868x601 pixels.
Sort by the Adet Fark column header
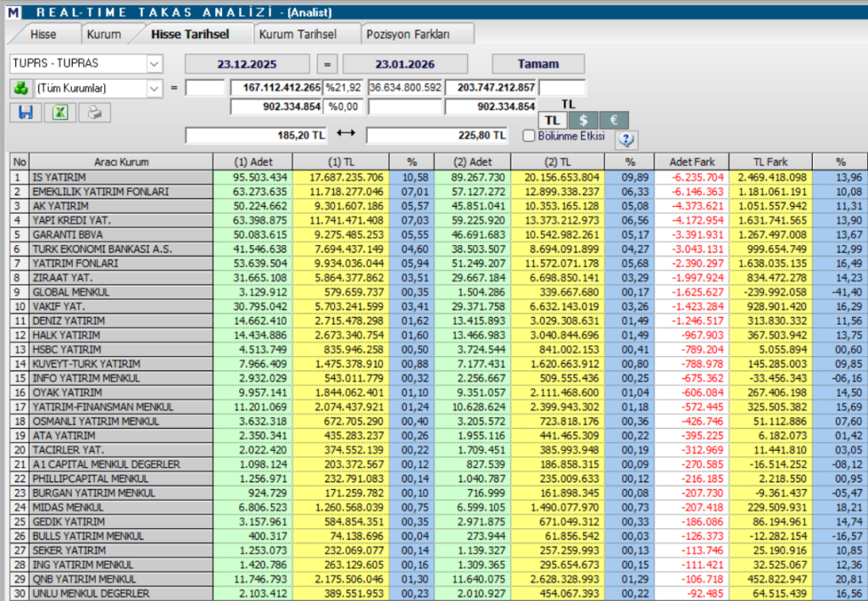coord(690,161)
